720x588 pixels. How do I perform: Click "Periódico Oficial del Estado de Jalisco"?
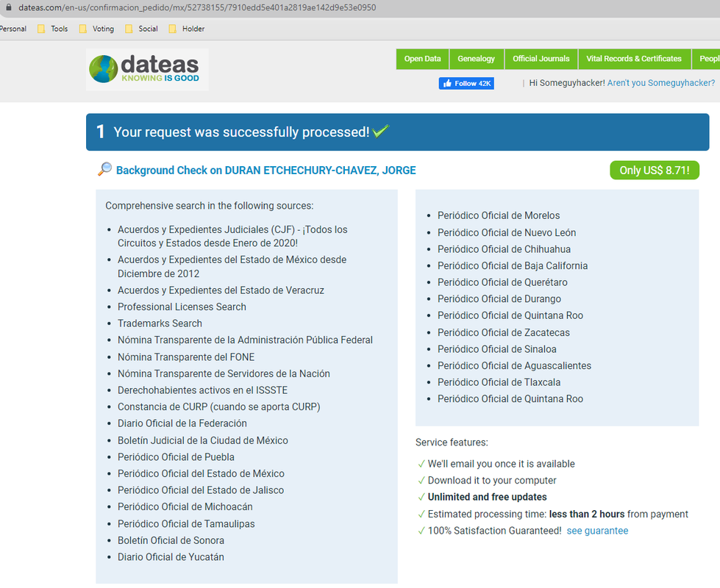pos(201,490)
